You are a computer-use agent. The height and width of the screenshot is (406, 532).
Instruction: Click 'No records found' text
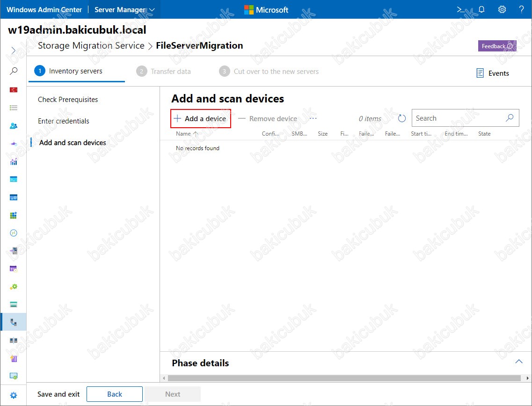pos(197,148)
